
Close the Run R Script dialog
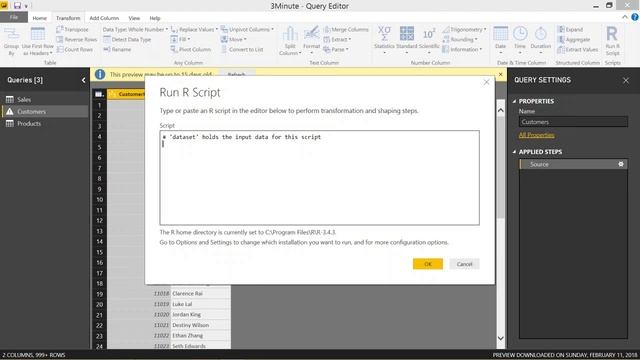[486, 82]
